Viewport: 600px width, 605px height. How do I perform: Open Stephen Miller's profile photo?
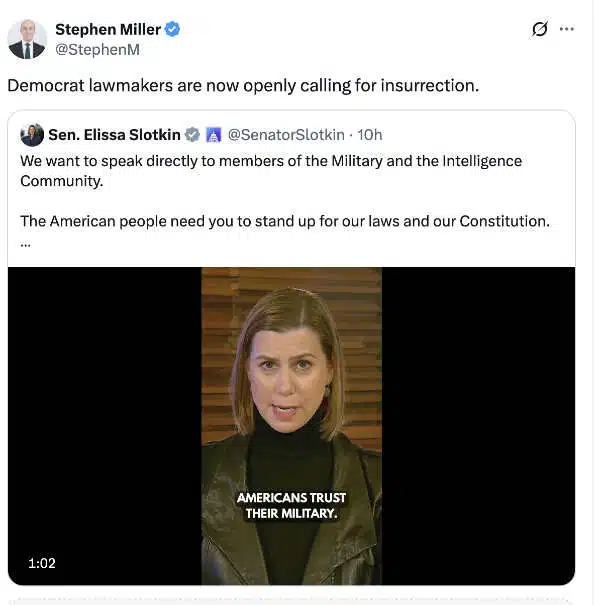pos(27,39)
